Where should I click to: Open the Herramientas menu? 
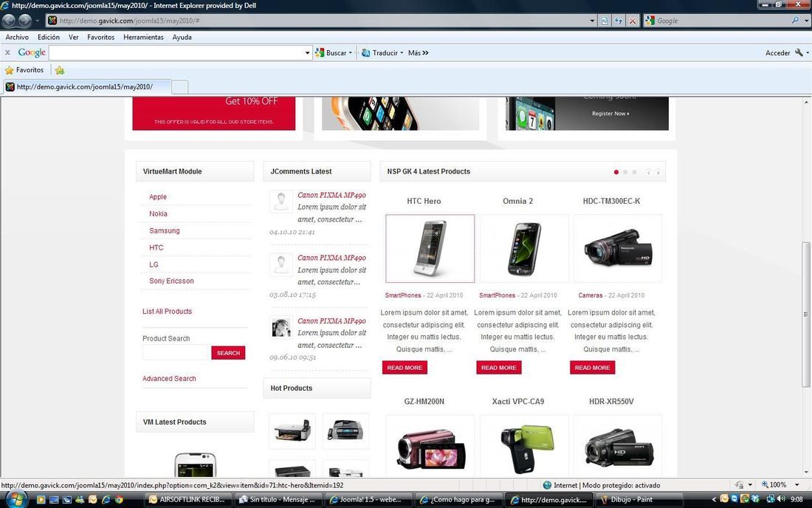[x=143, y=37]
